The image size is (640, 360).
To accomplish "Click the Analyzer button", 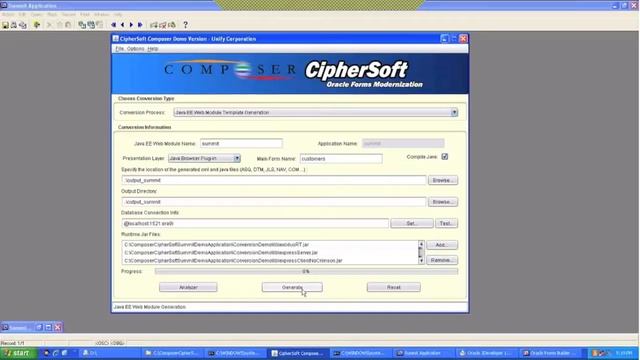I will click(188, 287).
